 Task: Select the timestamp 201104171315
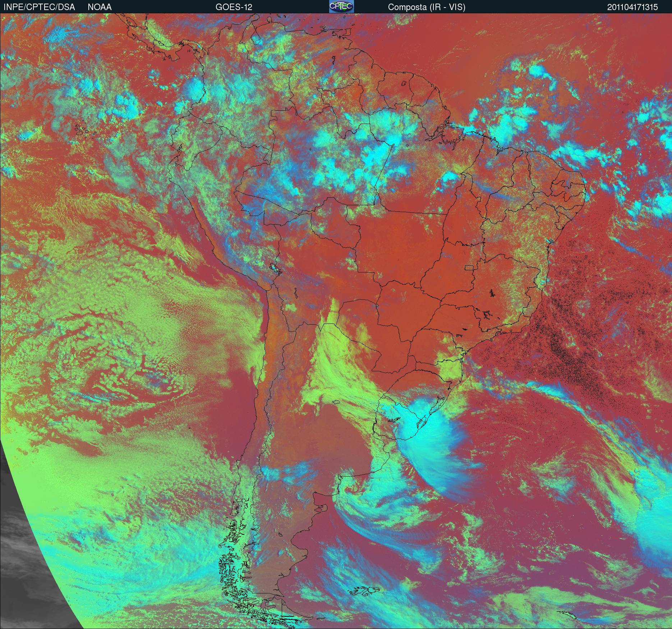[x=632, y=7]
